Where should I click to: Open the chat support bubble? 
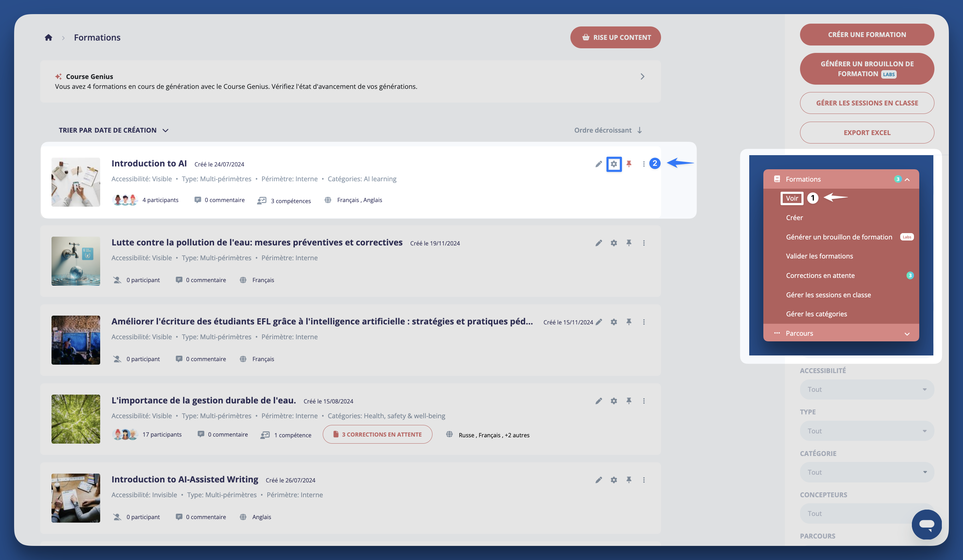926,524
